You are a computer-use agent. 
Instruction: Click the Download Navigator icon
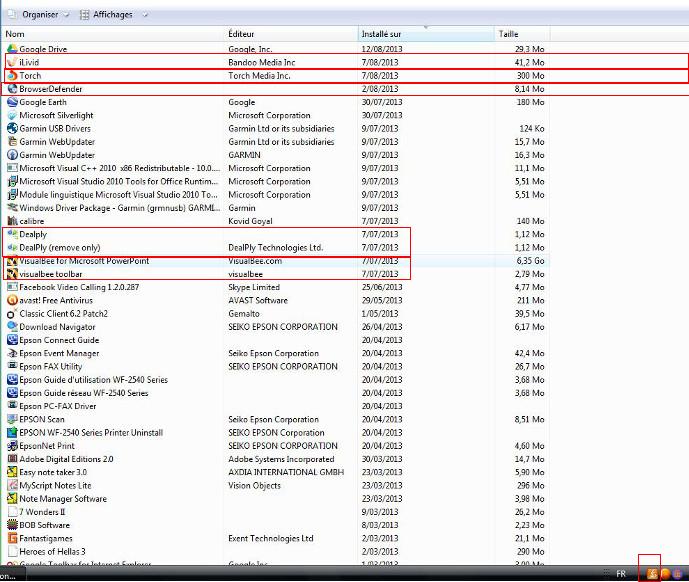(x=12, y=327)
